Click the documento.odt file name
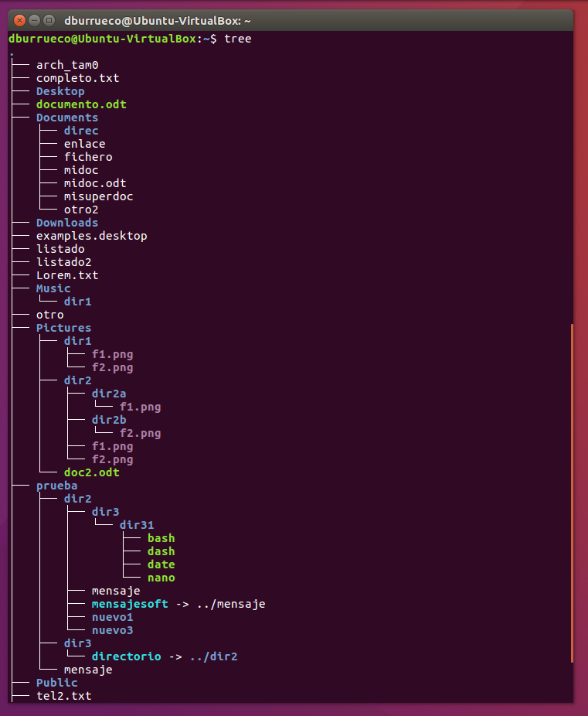The height and width of the screenshot is (716, 588). [x=81, y=104]
